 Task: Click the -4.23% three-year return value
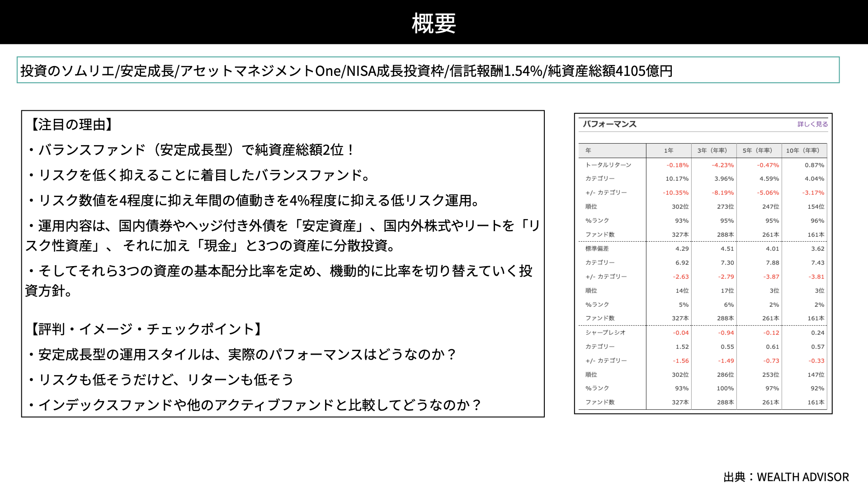[722, 165]
